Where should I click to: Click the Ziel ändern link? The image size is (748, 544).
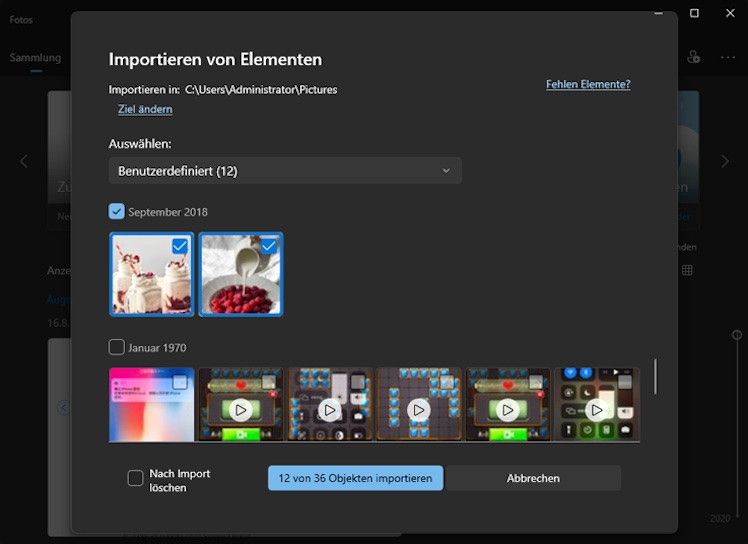point(145,109)
